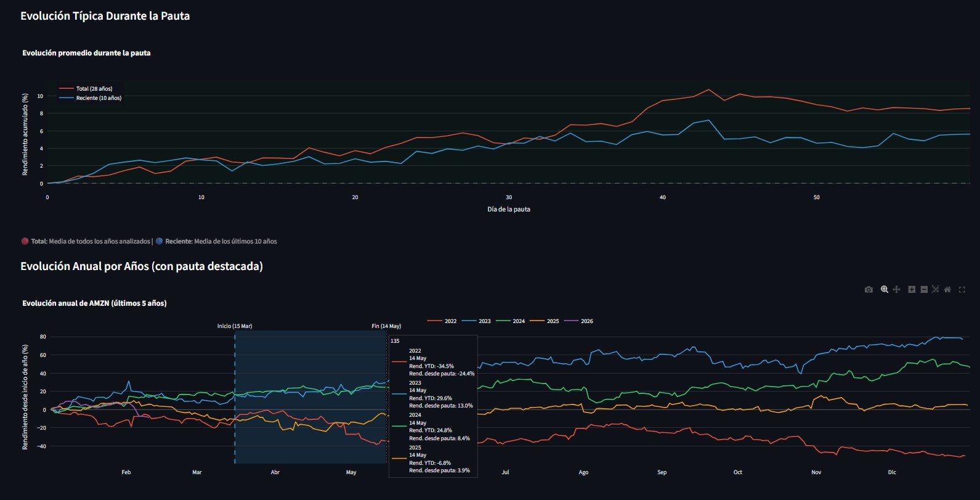The image size is (980, 500).
Task: Click the 'Fin (14 May)' marker label
Action: pyautogui.click(x=386, y=326)
